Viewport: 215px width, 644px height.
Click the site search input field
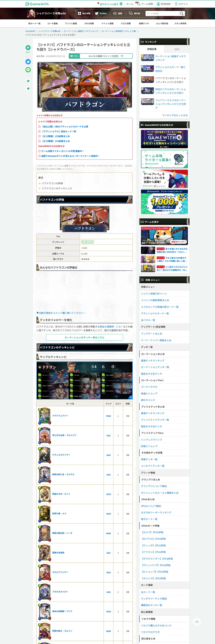[x=162, y=14]
